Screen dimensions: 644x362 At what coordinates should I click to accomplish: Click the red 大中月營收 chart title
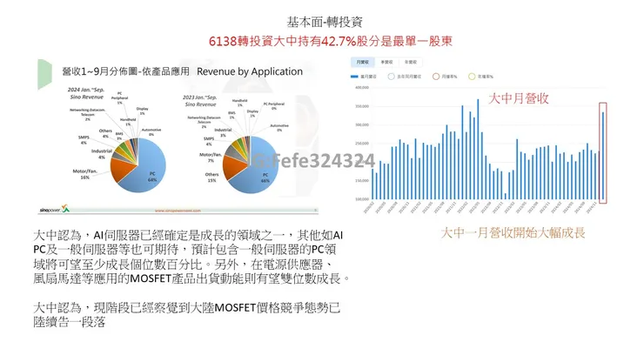(519, 98)
